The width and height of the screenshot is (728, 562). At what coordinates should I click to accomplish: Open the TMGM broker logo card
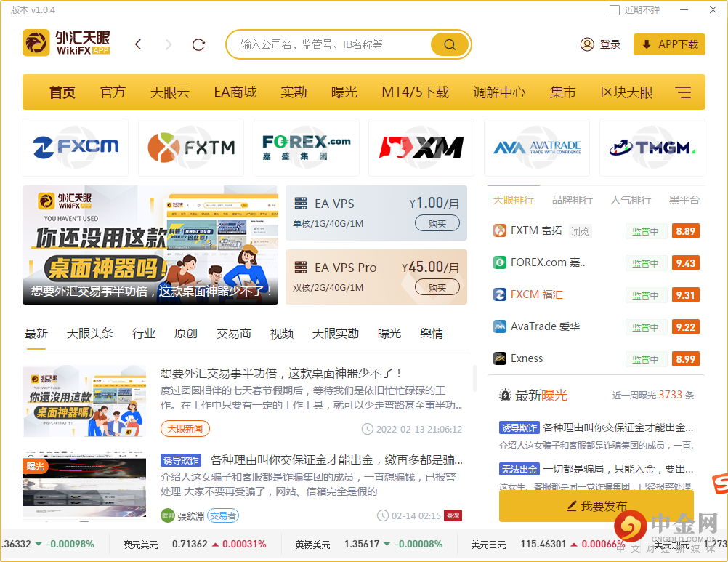click(x=652, y=148)
